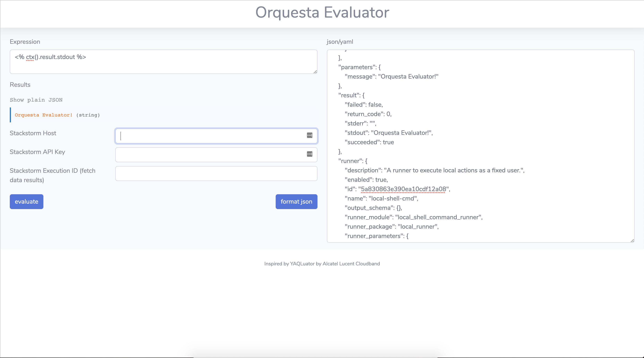Focus the Stackstorm Execution ID input
Viewport: 644px width, 358px height.
216,173
